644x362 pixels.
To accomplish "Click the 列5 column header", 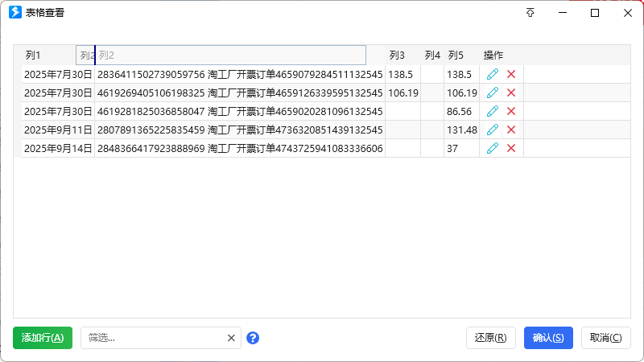I will click(x=456, y=56).
